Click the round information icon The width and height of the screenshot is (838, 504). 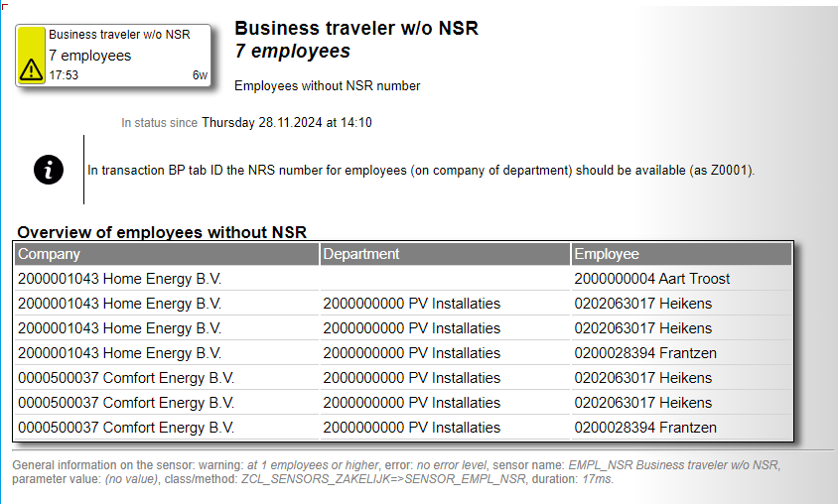click(x=48, y=170)
